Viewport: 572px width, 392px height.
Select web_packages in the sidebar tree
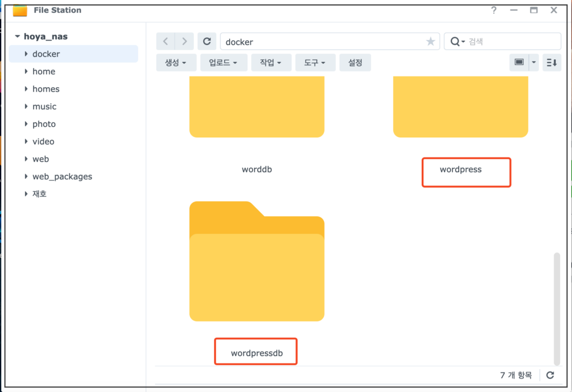63,176
